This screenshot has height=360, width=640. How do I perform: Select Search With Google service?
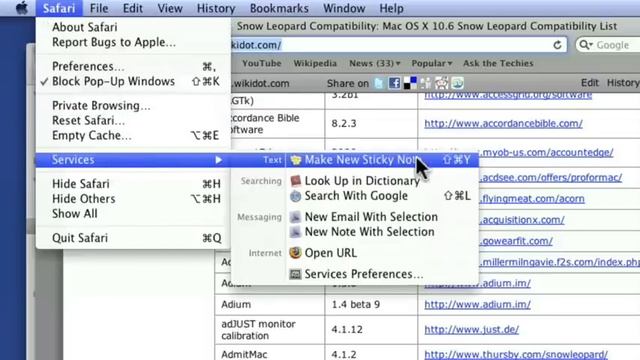pos(382,196)
